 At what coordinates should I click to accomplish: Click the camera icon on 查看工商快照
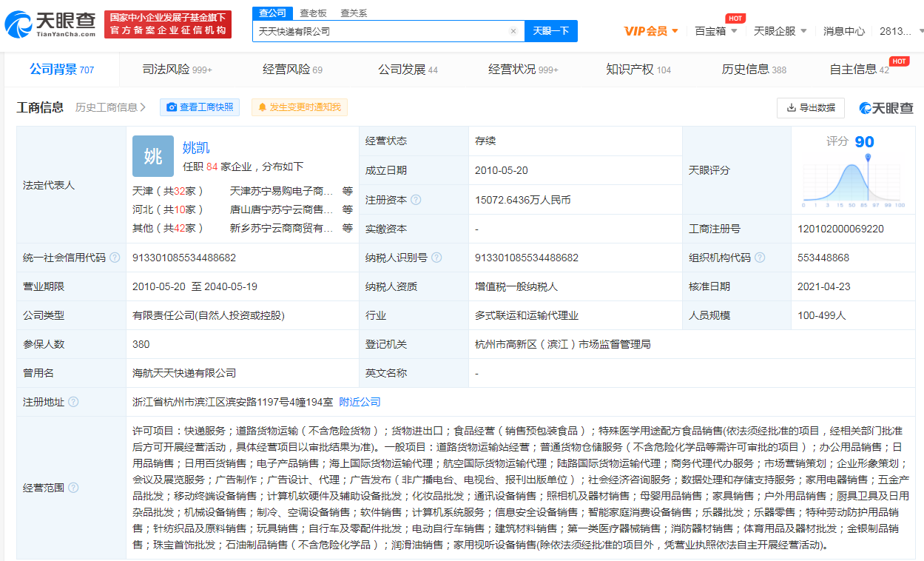tap(172, 107)
